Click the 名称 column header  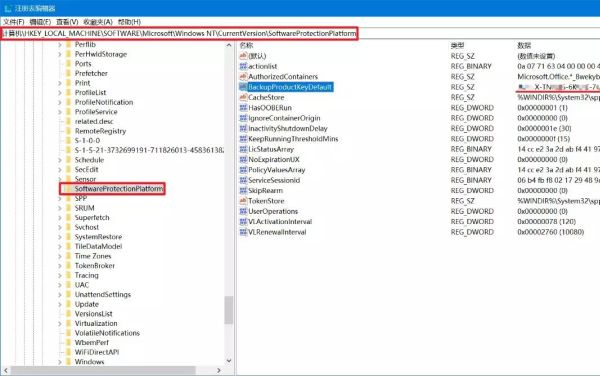pyautogui.click(x=246, y=46)
